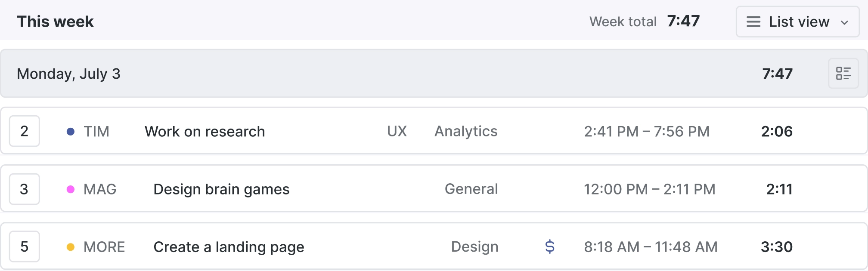Click the yellow MORE project color dot
868x271 pixels.
[71, 247]
